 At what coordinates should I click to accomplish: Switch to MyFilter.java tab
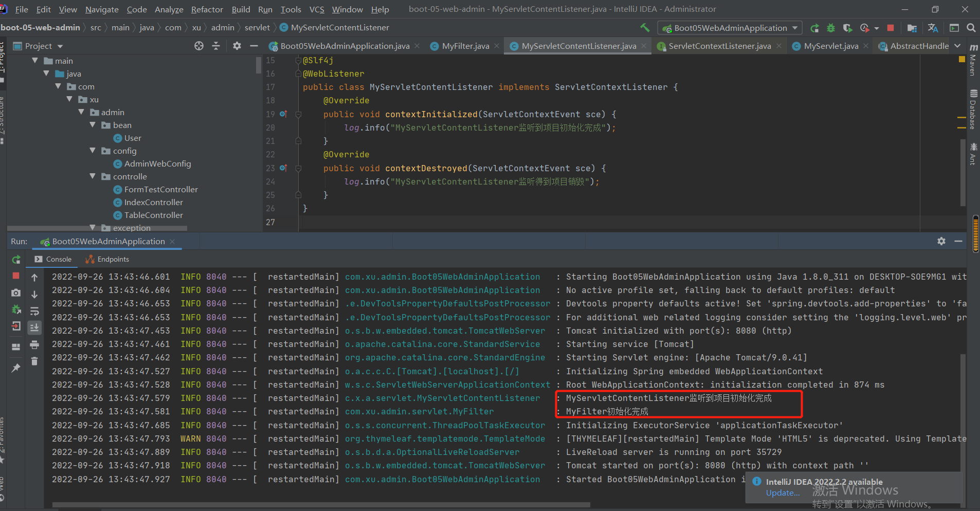(465, 46)
